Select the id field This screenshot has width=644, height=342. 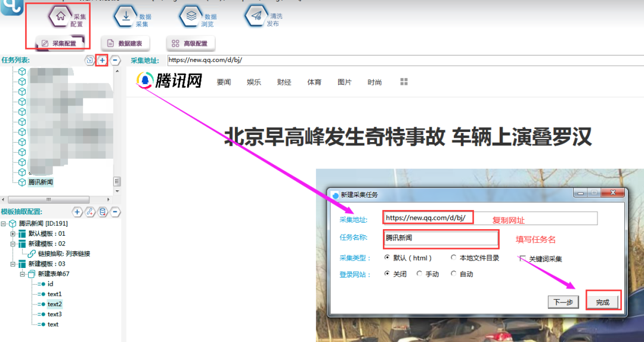(50, 284)
